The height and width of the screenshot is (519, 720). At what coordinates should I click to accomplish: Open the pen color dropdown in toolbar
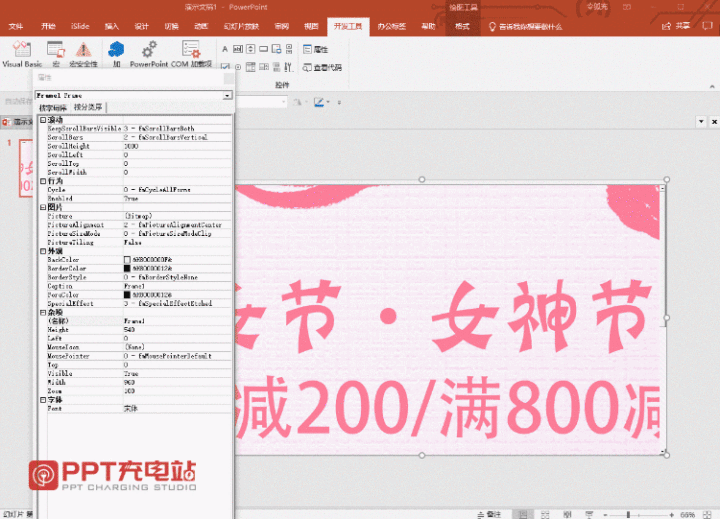click(328, 102)
